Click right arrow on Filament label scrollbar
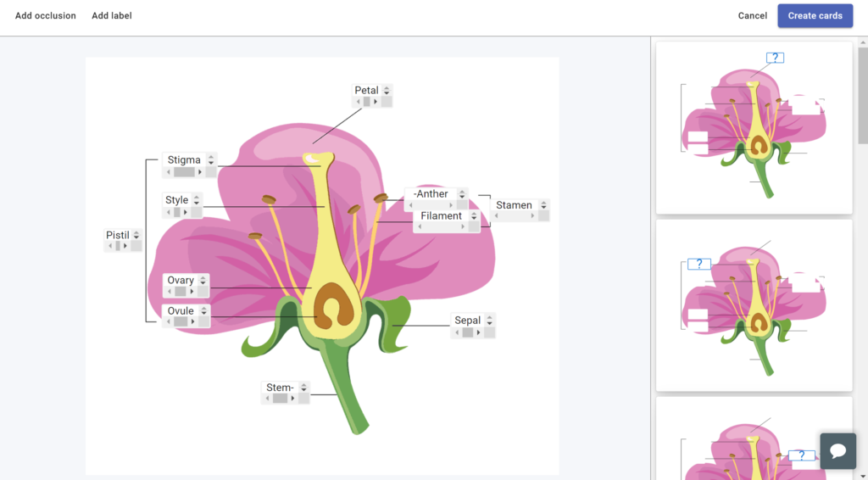Image resolution: width=868 pixels, height=480 pixels. coord(463,226)
